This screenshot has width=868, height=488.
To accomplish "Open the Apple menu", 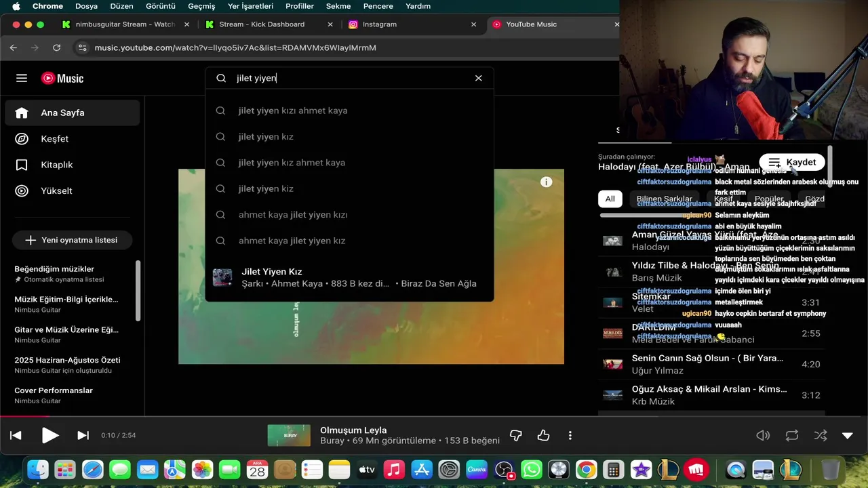I will [x=16, y=6].
